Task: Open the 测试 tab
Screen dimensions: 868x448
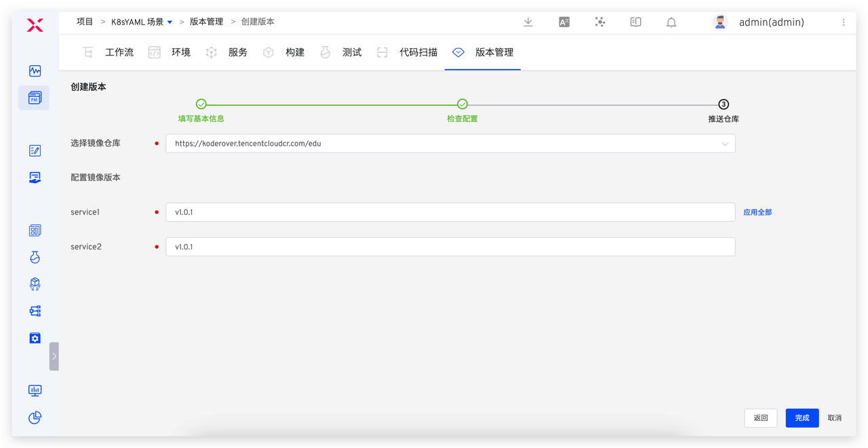Action: pyautogui.click(x=352, y=52)
